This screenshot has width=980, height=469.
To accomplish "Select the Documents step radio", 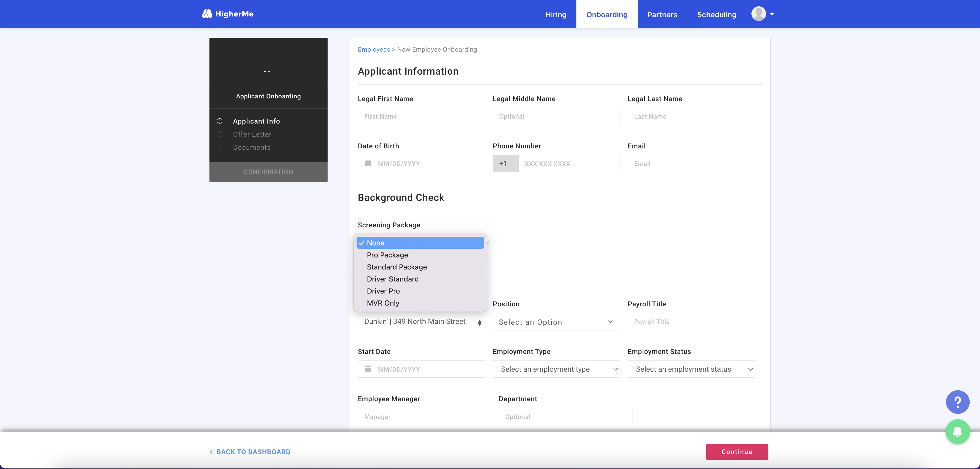I will (x=220, y=148).
